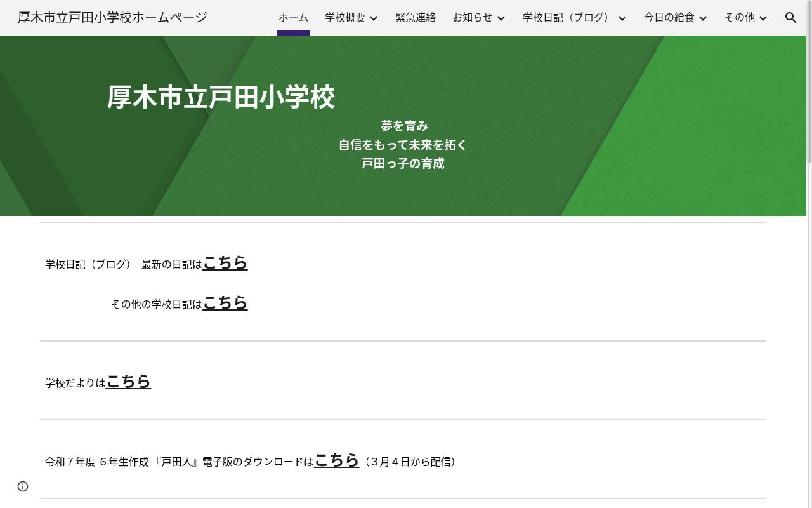Image resolution: width=812 pixels, height=508 pixels.
Task: Open the 緊急連絡 page
Action: (x=416, y=18)
